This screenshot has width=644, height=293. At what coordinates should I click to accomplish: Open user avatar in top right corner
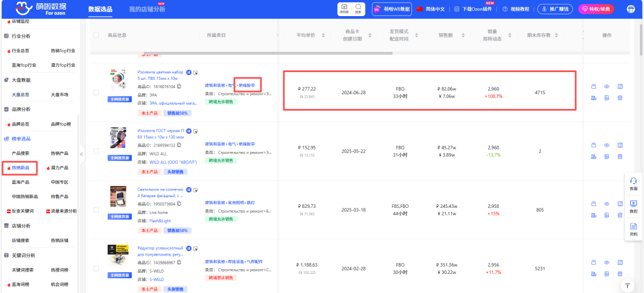(x=631, y=9)
